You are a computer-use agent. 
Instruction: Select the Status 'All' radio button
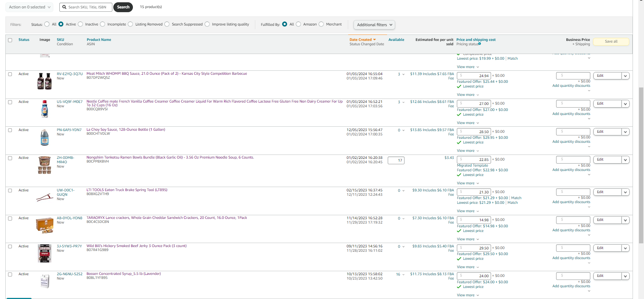[x=47, y=24]
